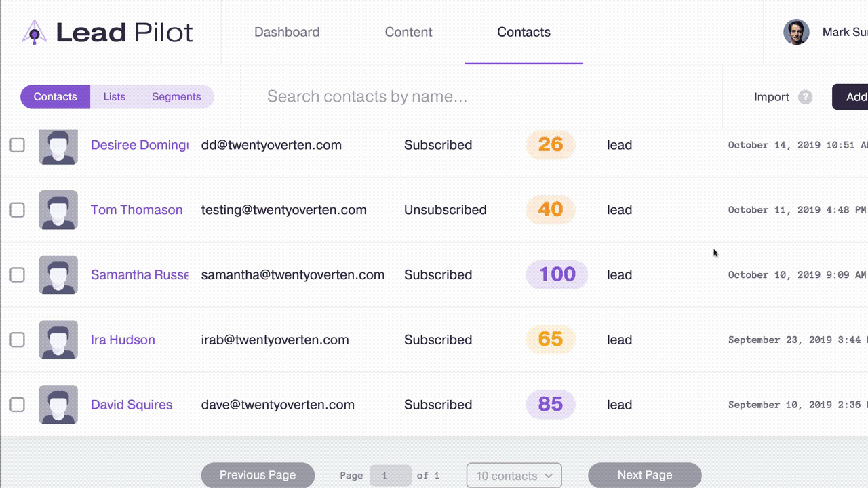
Task: Click Ira Hudson's avatar placeholder
Action: click(x=58, y=340)
